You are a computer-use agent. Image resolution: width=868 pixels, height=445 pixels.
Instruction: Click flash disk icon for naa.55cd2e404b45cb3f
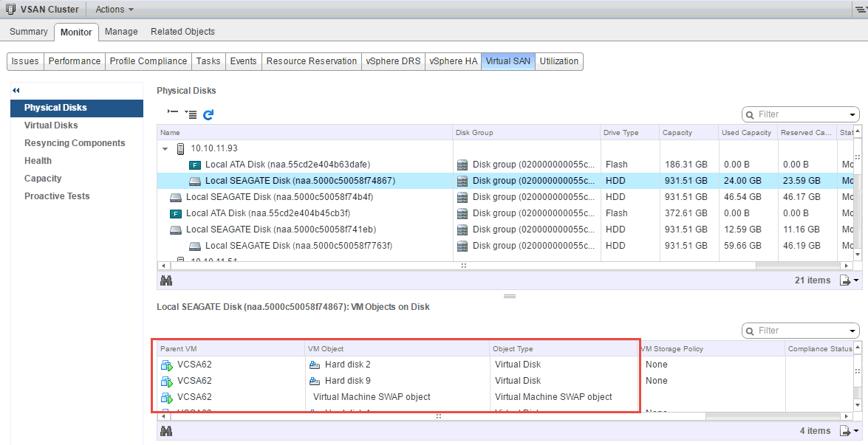(176, 213)
